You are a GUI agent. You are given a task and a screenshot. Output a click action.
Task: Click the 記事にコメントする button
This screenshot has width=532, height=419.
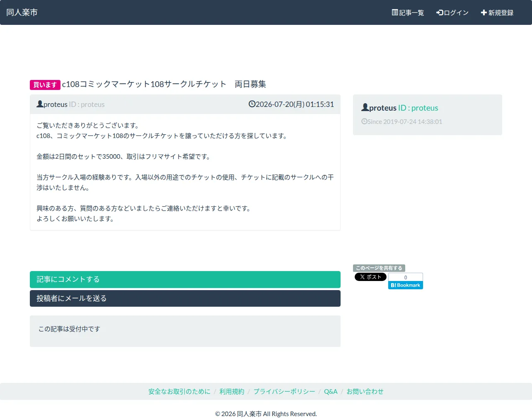(x=185, y=279)
